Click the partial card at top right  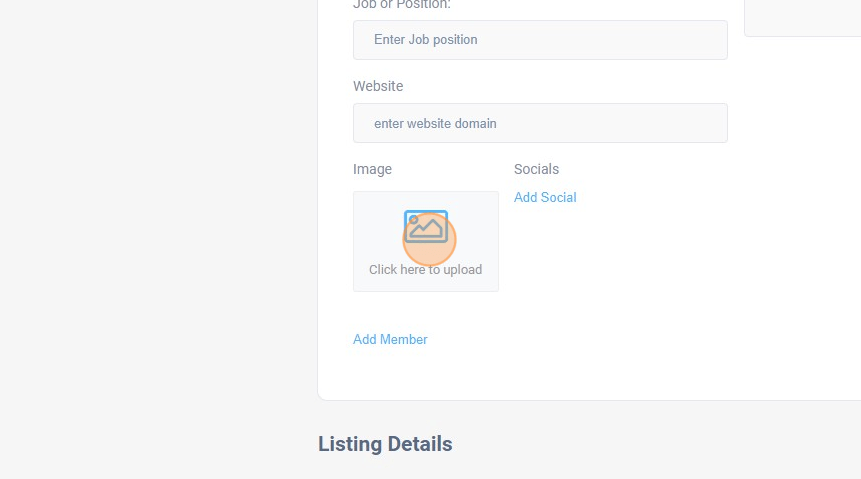802,17
